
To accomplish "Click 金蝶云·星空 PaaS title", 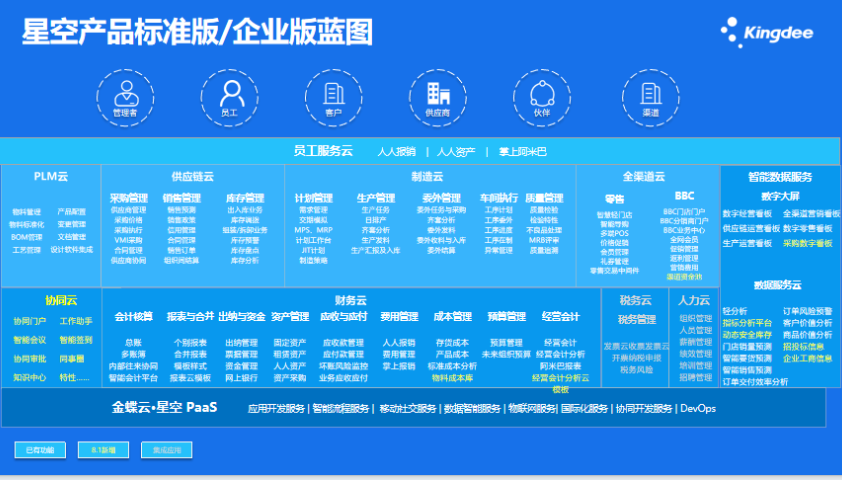I will [x=164, y=407].
